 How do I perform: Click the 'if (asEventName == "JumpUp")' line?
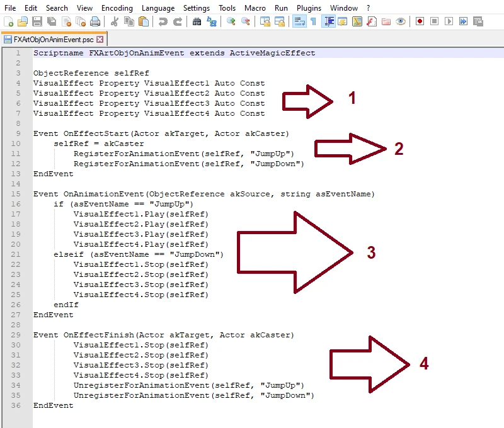pos(123,204)
